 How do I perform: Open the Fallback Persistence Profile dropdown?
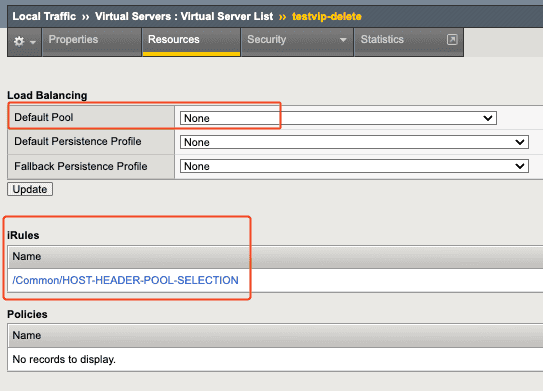pyautogui.click(x=354, y=166)
